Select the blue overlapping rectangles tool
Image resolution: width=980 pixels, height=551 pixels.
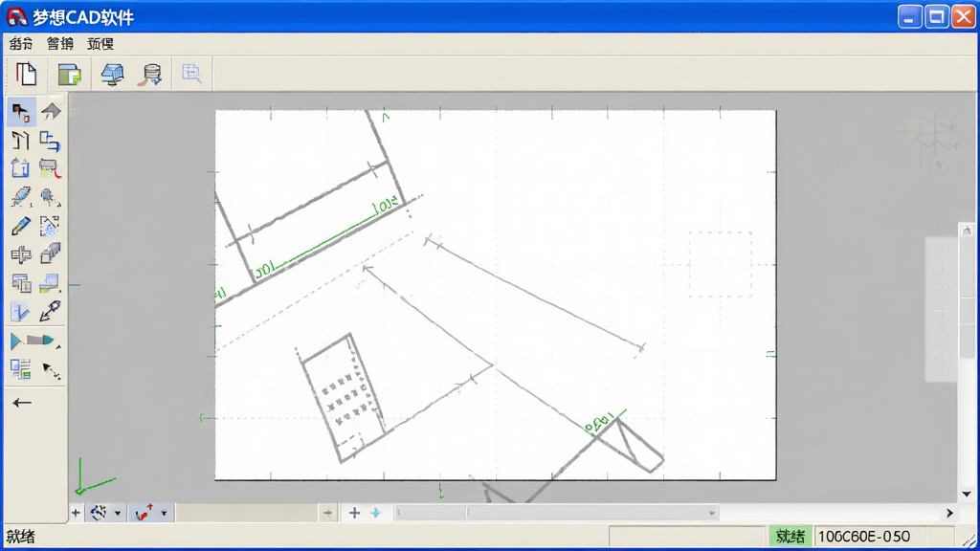[x=50, y=142]
